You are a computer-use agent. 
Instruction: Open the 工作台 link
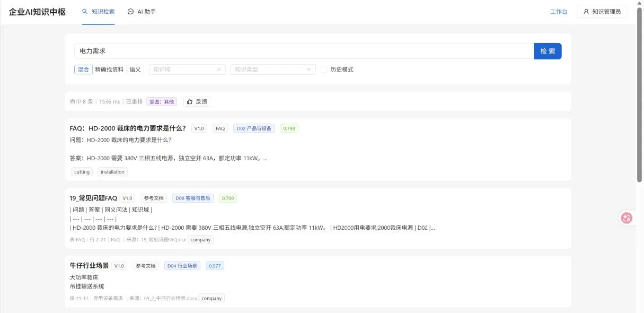pyautogui.click(x=559, y=12)
